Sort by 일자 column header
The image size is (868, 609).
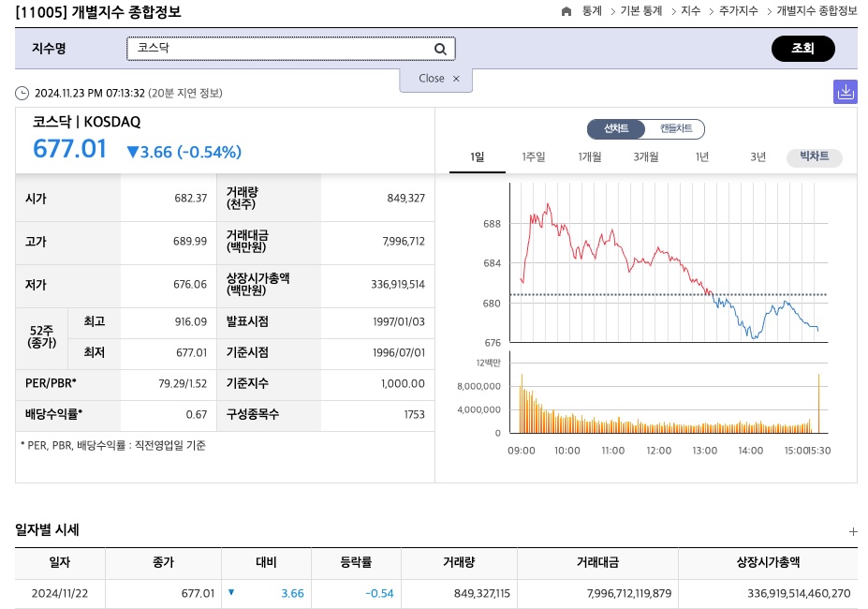tap(60, 562)
